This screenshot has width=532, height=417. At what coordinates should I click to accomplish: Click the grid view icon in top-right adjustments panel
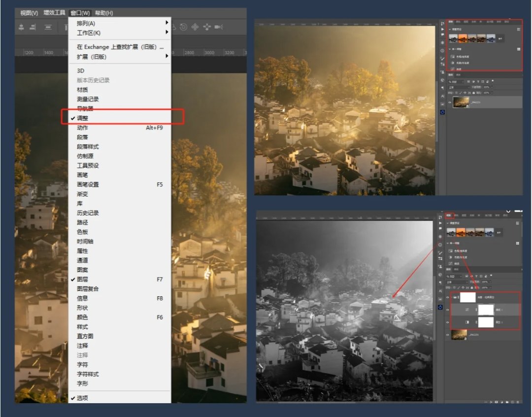tap(519, 49)
